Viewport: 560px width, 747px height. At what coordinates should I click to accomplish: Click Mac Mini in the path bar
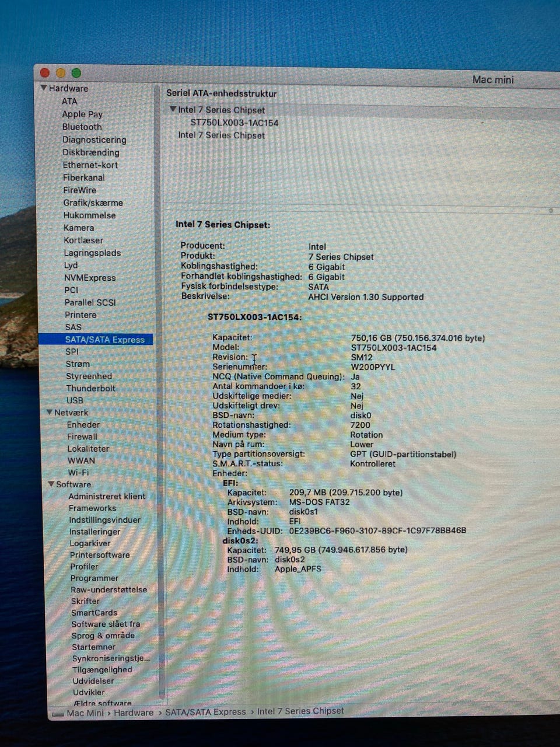click(85, 713)
